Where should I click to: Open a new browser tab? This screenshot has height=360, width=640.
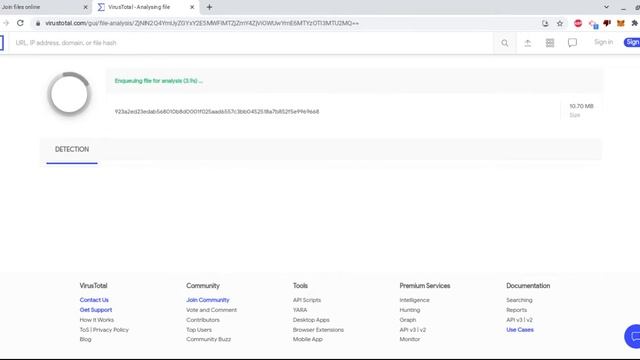click(209, 7)
